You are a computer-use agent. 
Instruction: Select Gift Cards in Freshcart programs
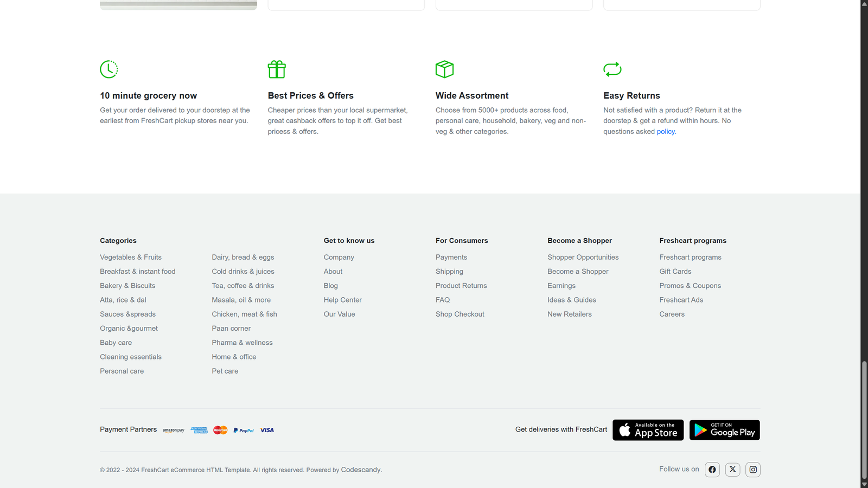tap(675, 272)
